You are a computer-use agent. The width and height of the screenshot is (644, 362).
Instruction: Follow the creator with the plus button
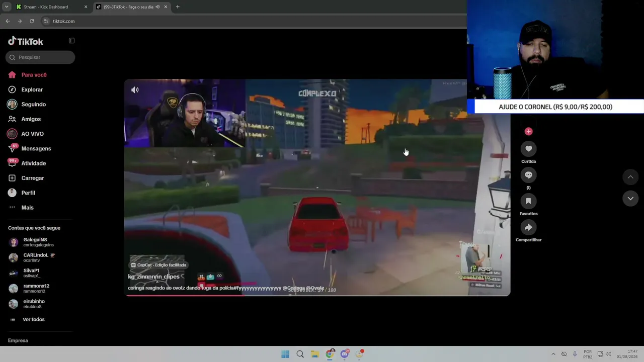(x=528, y=131)
